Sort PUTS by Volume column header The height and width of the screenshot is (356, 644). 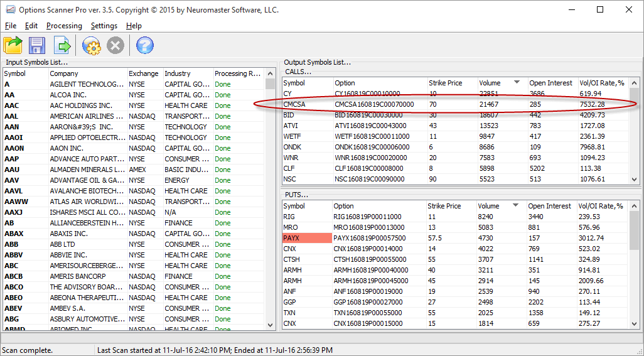tap(501, 206)
